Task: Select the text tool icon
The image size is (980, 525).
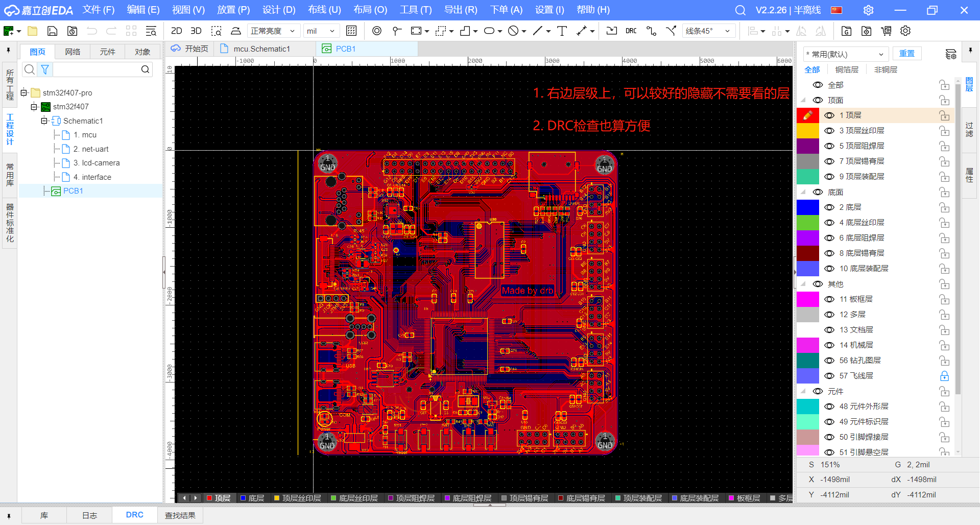Action: pos(562,31)
